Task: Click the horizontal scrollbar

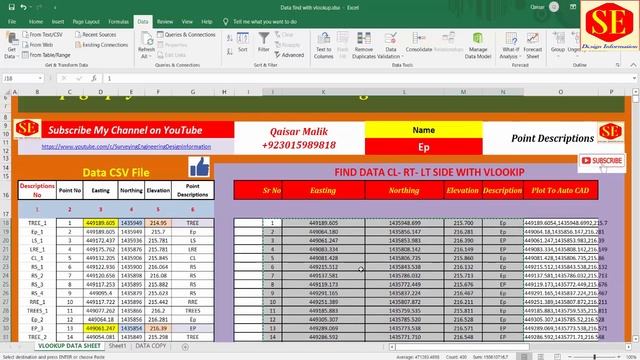Action: [461, 347]
